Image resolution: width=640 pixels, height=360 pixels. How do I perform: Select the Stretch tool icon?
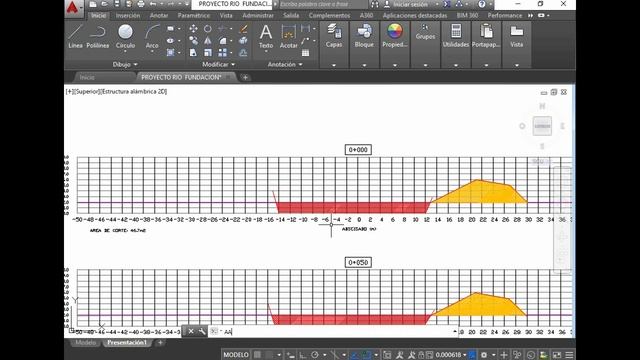(193, 53)
